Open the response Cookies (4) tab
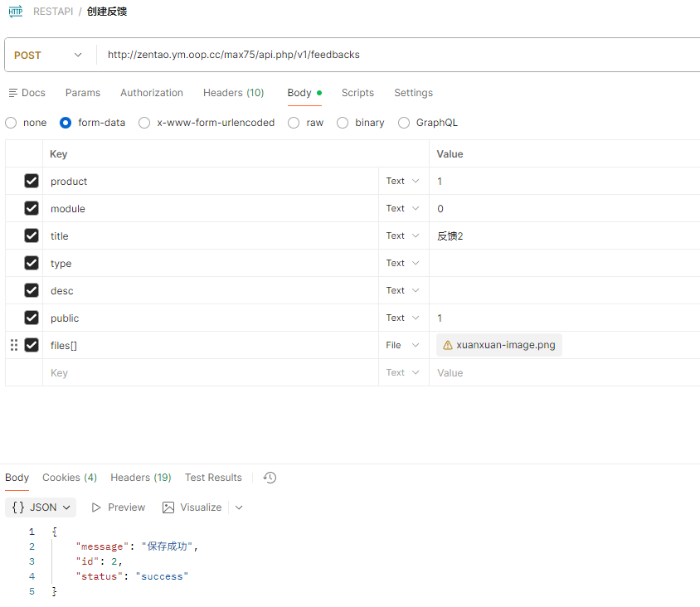Image resolution: width=700 pixels, height=607 pixels. (x=70, y=478)
